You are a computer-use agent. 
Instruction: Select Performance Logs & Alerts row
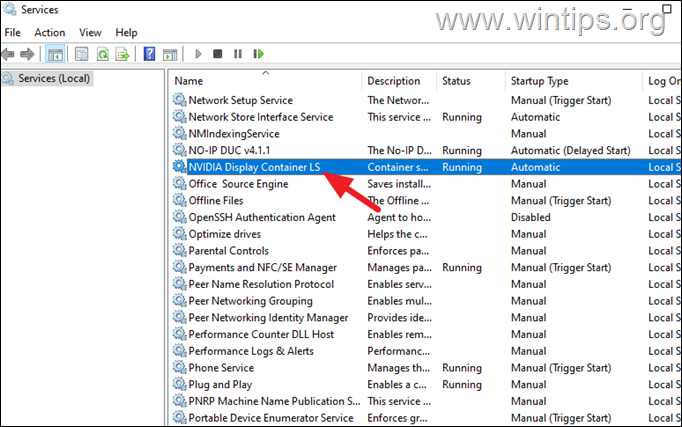(x=427, y=351)
